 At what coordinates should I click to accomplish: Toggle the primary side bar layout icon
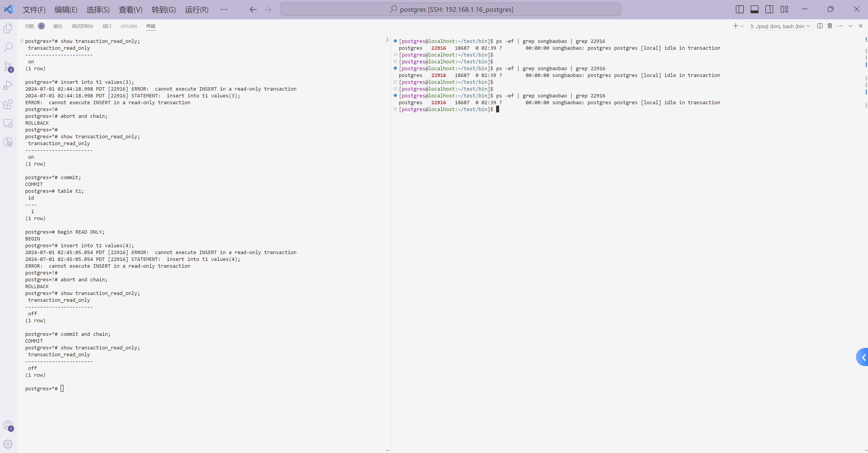pyautogui.click(x=740, y=10)
